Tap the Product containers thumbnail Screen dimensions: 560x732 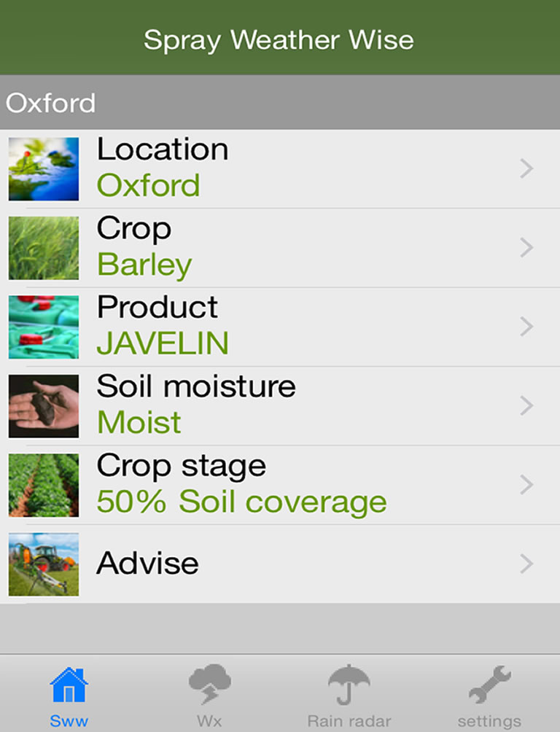point(44,327)
